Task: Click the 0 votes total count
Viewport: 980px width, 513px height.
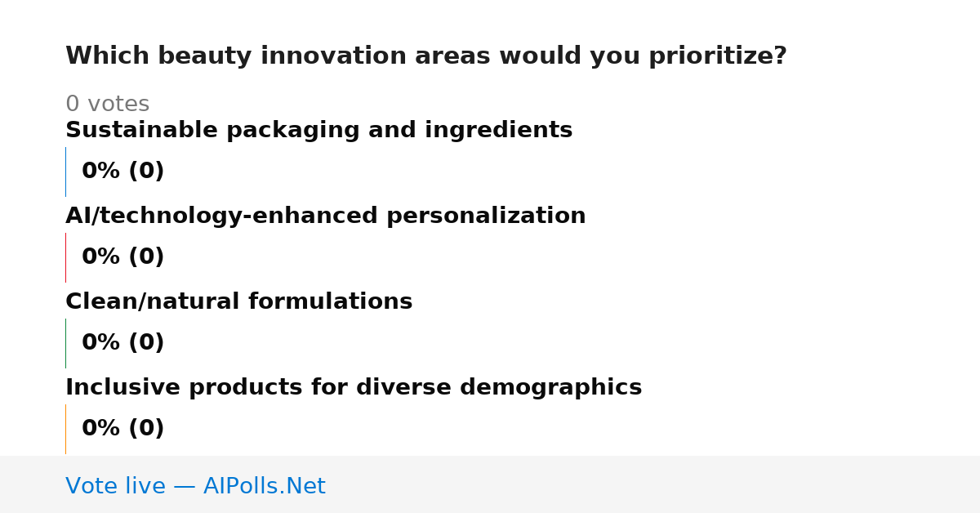Action: (107, 105)
